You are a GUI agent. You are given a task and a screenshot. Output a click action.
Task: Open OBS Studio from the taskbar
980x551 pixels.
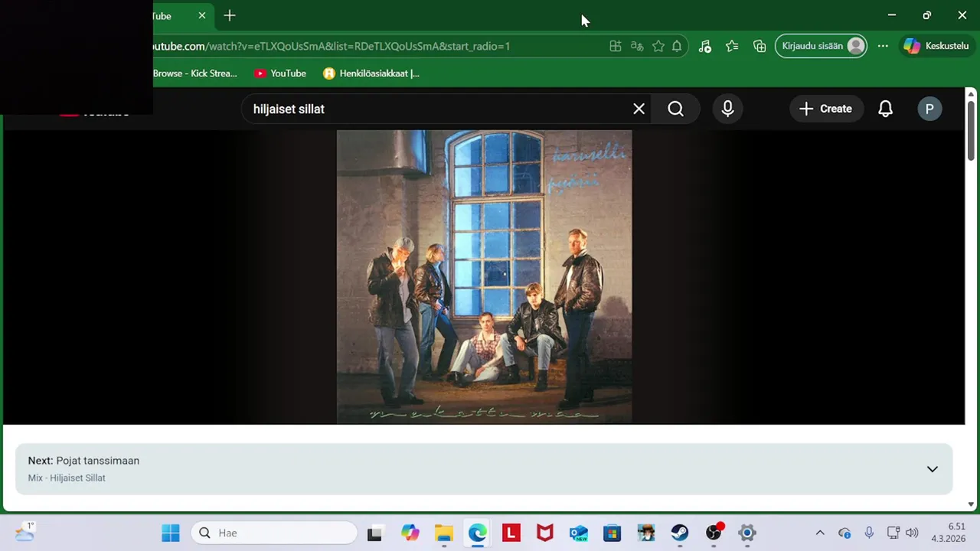pos(714,533)
